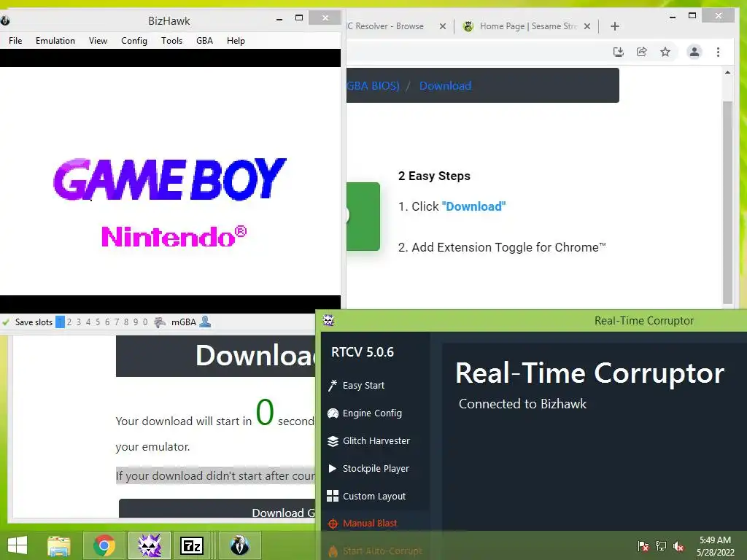
Task: Select save slot 6 in BizHawk
Action: pos(107,322)
